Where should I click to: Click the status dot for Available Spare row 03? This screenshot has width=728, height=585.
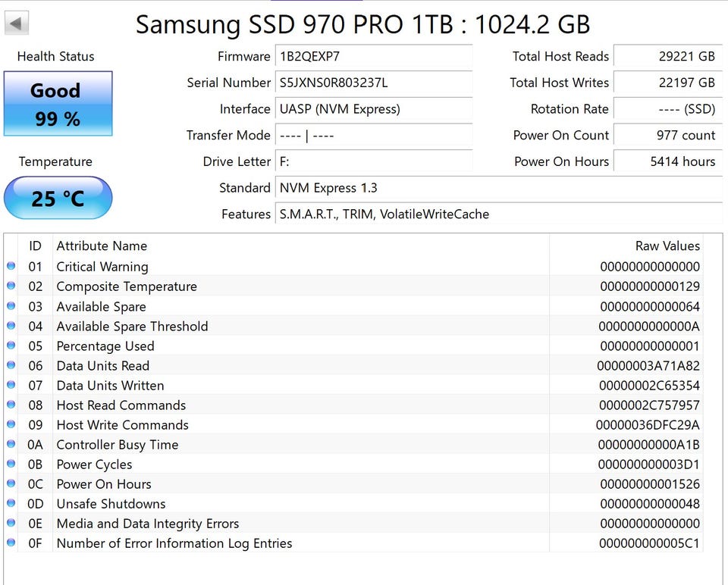11,305
